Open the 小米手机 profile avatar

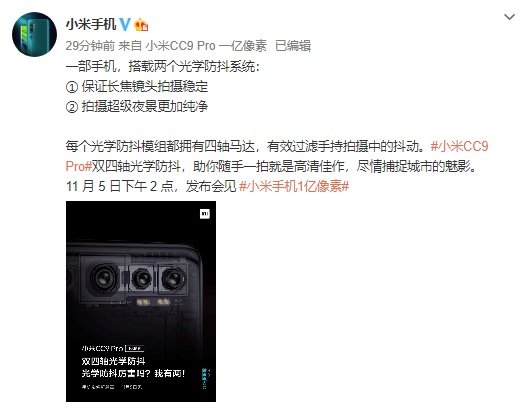tap(34, 34)
